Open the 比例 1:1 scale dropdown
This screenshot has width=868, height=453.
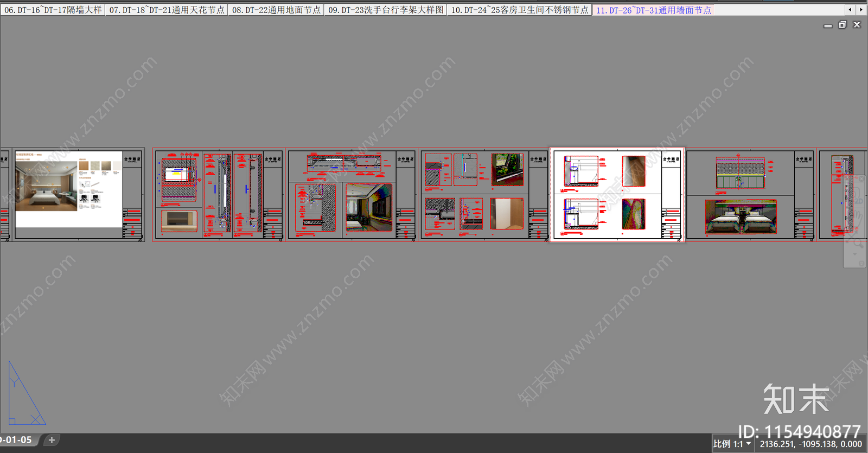[732, 444]
